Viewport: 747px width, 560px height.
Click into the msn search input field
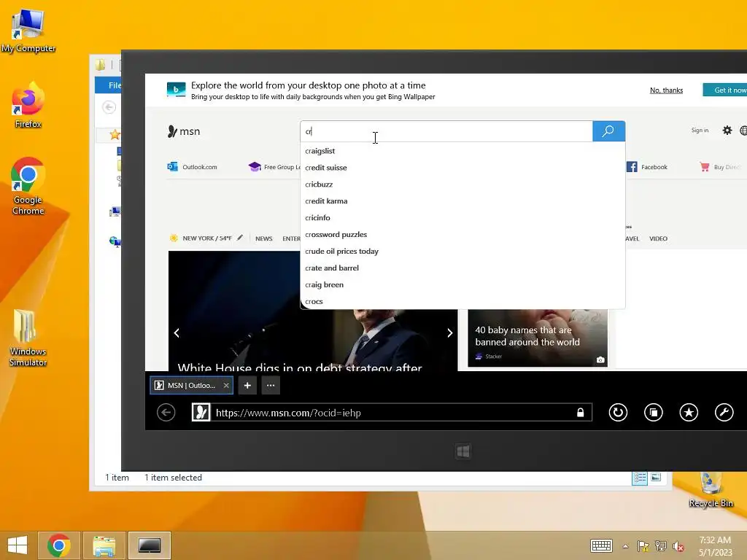click(x=446, y=131)
